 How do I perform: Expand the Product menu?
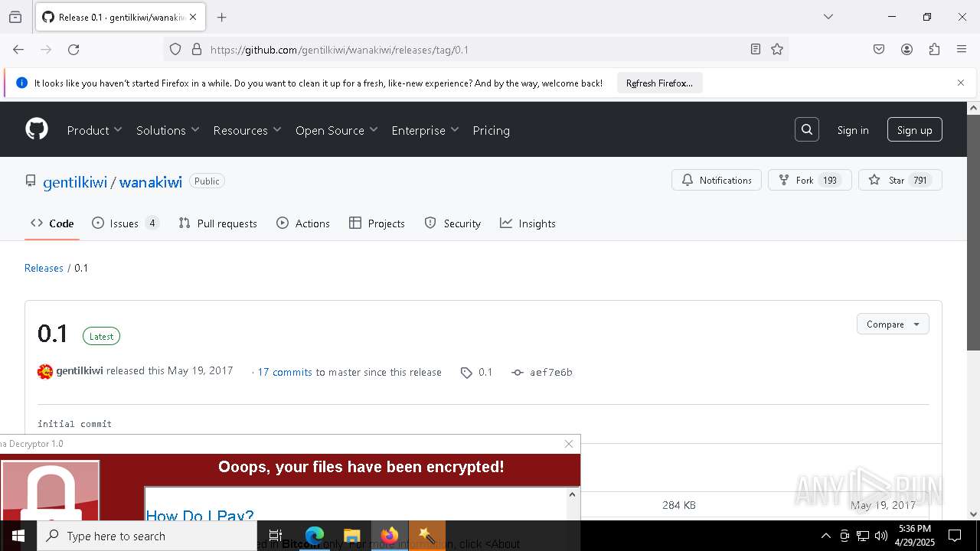(x=95, y=130)
